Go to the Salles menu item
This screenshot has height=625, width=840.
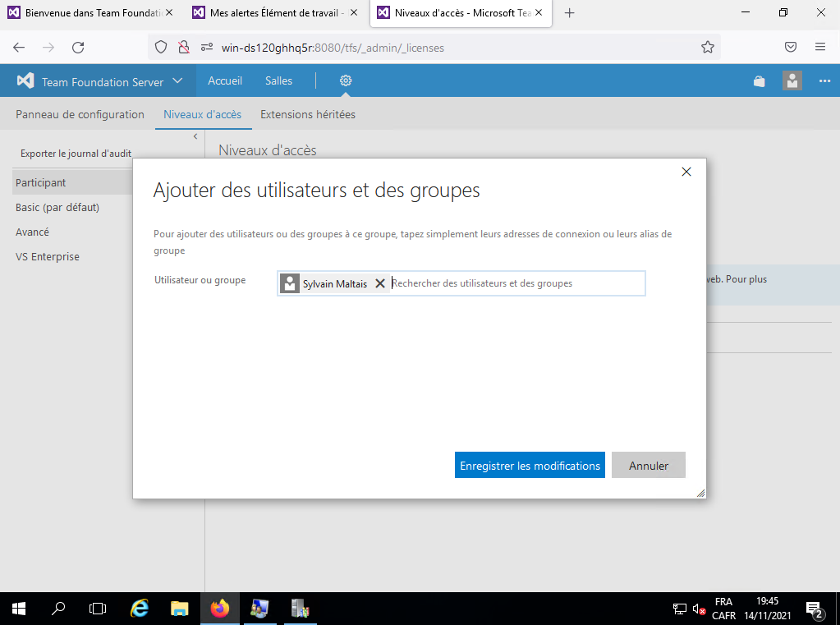[278, 81]
